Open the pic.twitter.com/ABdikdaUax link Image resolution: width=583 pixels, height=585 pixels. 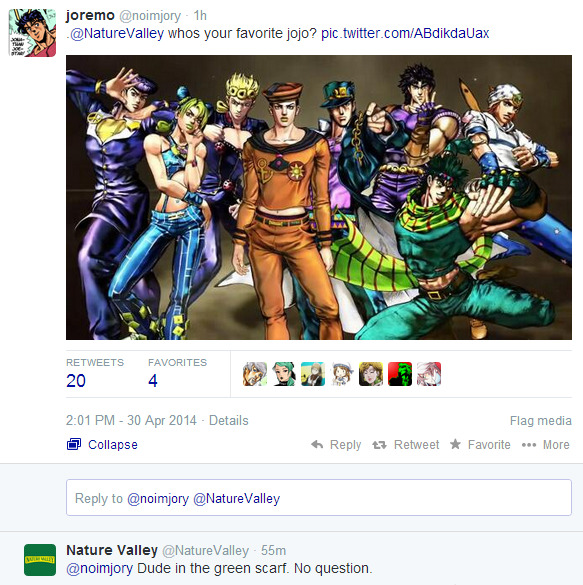(x=405, y=33)
